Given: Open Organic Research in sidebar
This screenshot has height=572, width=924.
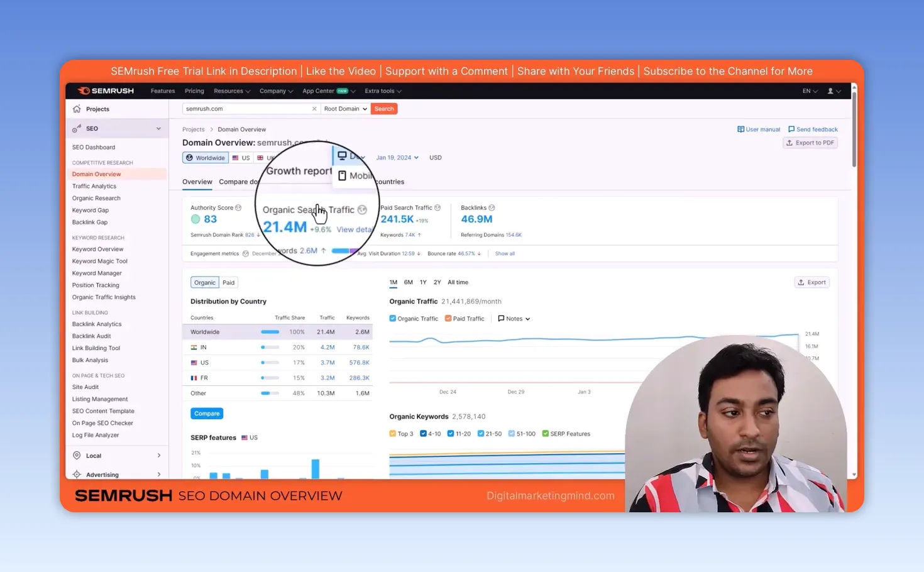Looking at the screenshot, I should pyautogui.click(x=96, y=198).
